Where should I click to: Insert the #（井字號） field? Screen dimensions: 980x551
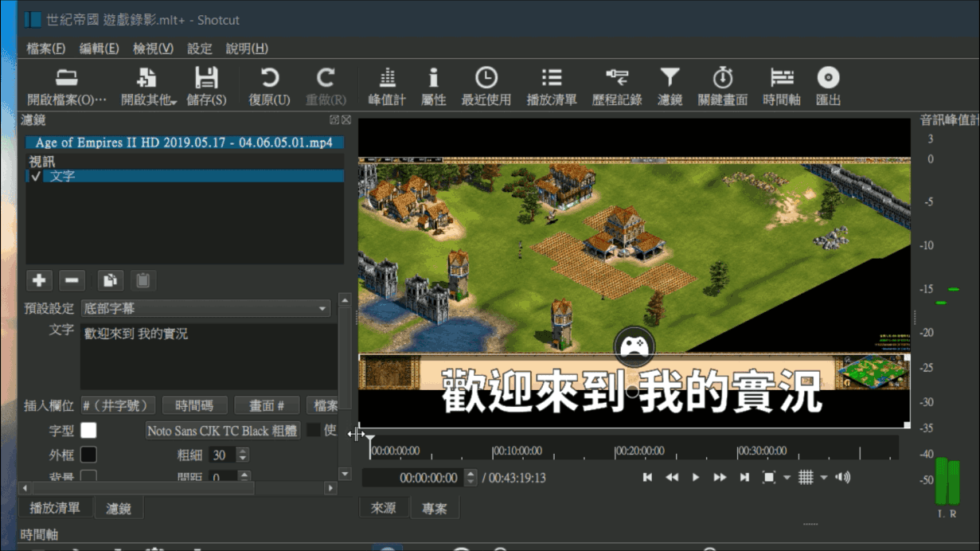(118, 405)
